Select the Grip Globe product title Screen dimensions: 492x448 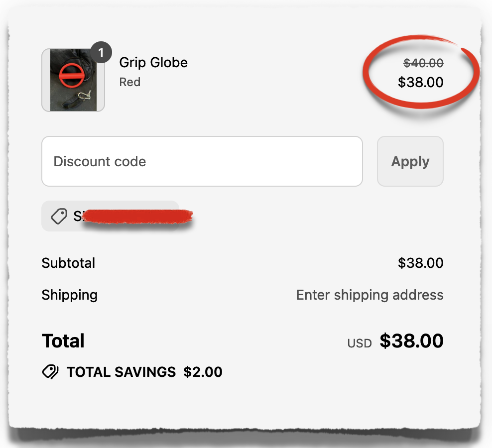click(x=153, y=62)
